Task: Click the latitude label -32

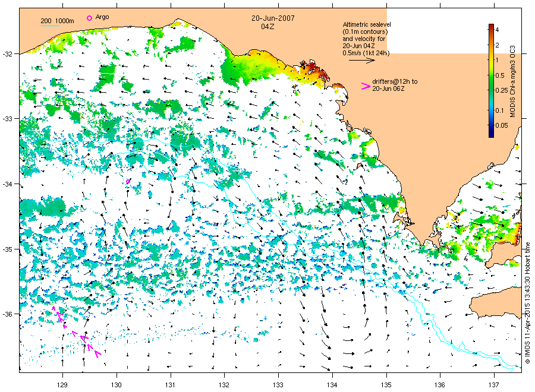Action: [7, 54]
